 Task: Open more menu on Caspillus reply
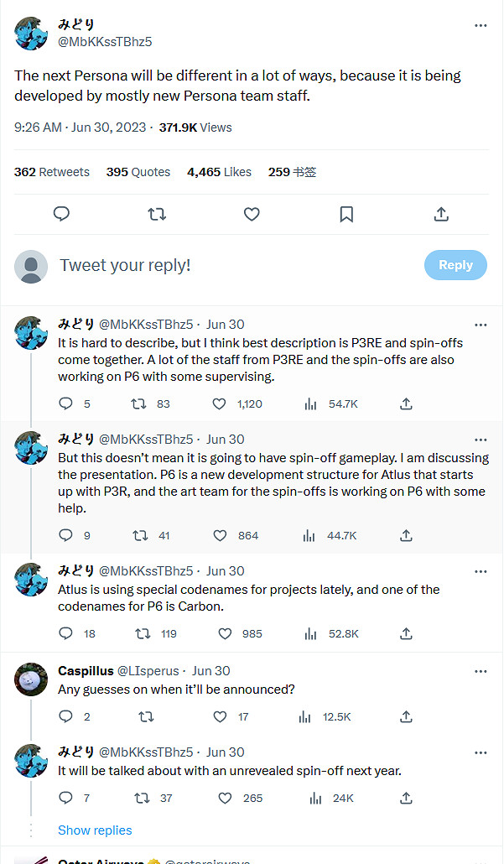click(x=481, y=671)
